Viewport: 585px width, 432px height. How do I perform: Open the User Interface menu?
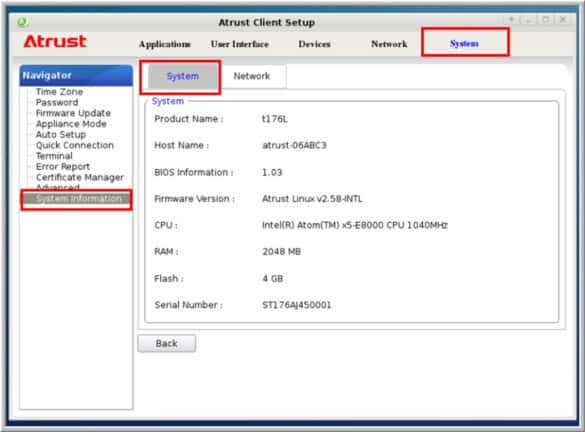[240, 44]
